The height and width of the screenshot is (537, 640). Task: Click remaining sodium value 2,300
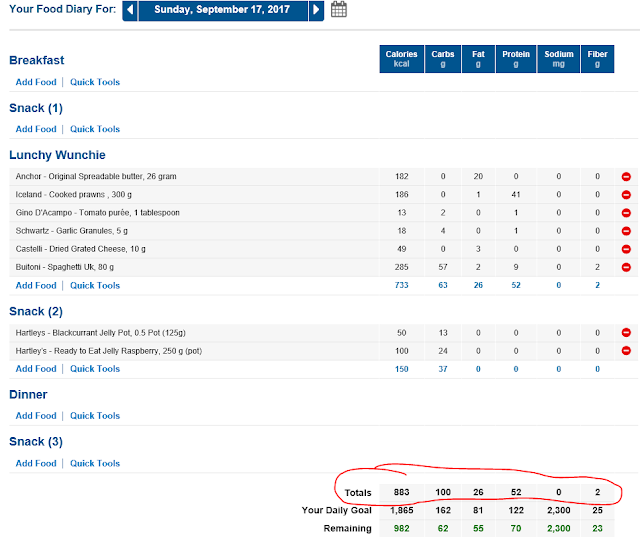coord(559,528)
